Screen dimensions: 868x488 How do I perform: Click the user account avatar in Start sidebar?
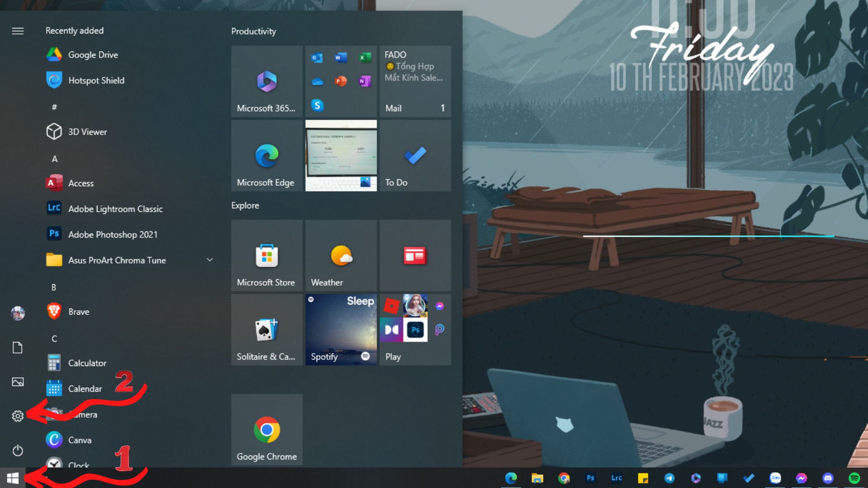[x=18, y=313]
